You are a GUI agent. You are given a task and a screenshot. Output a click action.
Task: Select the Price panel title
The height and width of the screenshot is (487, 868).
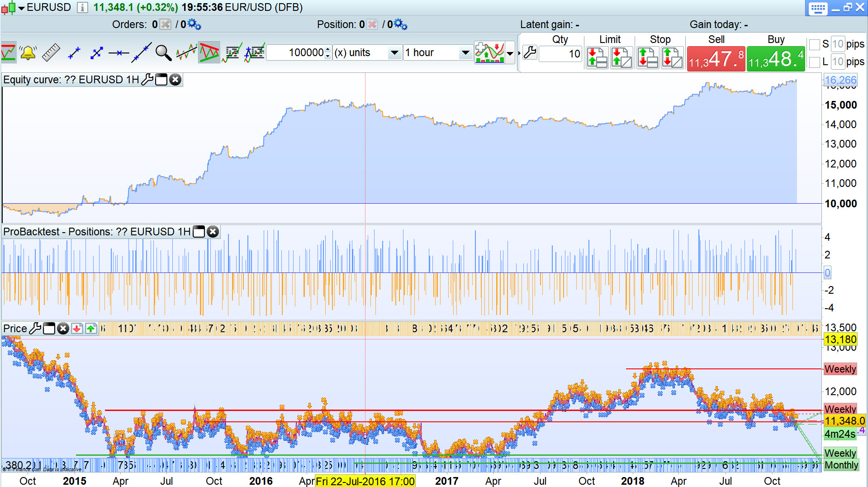[15, 329]
